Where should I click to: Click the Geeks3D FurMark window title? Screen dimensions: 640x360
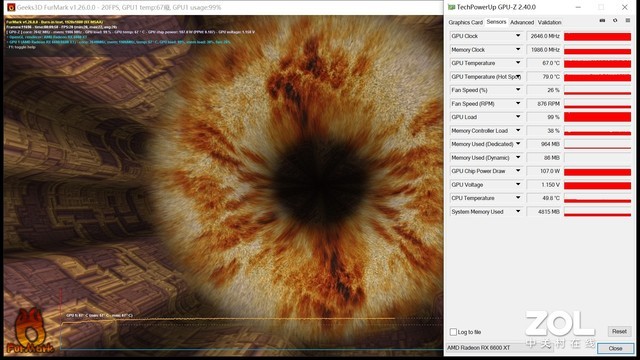coord(119,7)
